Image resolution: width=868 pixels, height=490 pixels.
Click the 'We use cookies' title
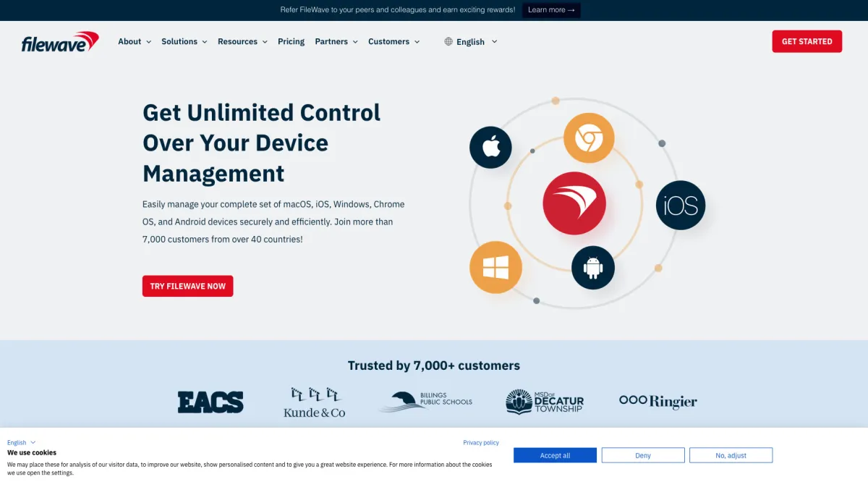pyautogui.click(x=32, y=452)
